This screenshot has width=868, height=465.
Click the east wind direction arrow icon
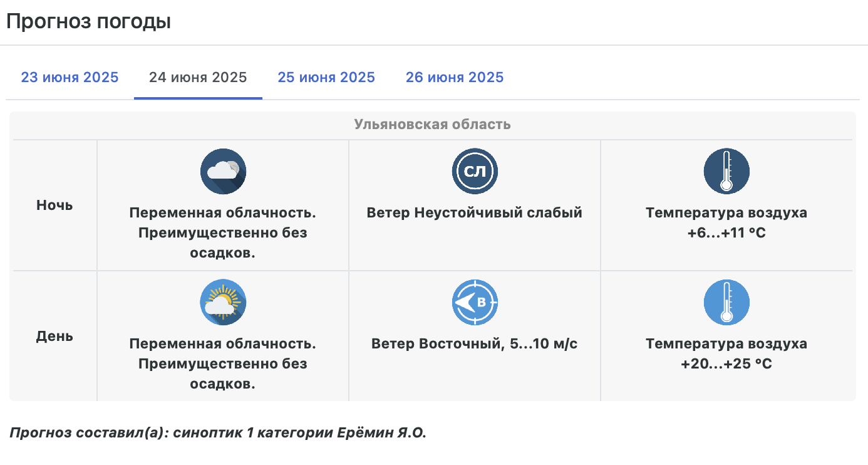475,302
